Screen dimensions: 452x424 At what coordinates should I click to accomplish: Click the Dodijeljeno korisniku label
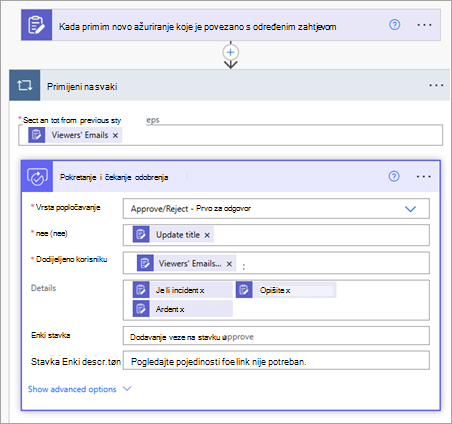click(71, 259)
